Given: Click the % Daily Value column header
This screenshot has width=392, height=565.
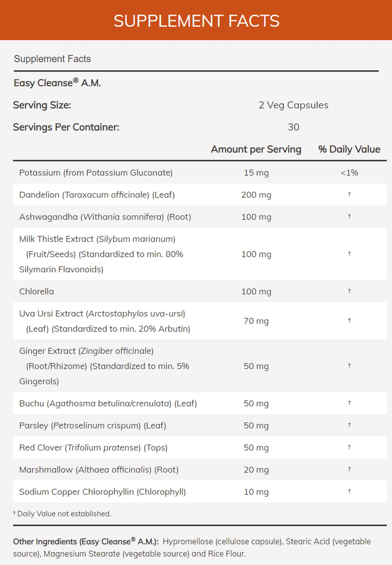Looking at the screenshot, I should (349, 149).
